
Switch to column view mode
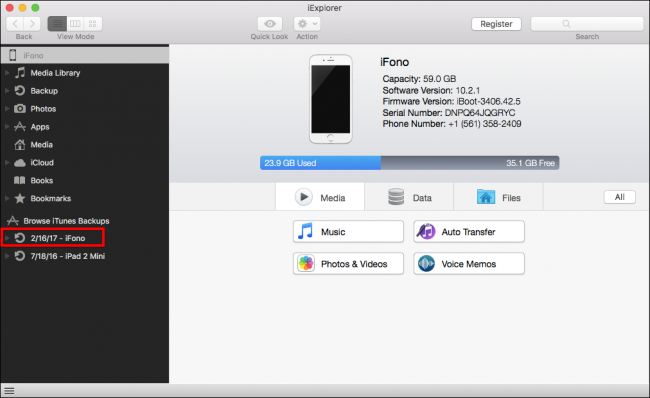click(x=75, y=24)
